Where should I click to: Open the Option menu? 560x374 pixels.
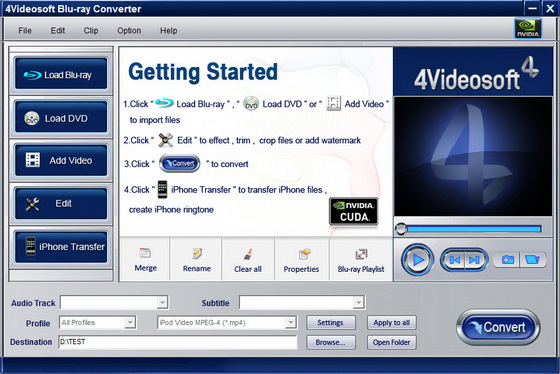[x=129, y=31]
